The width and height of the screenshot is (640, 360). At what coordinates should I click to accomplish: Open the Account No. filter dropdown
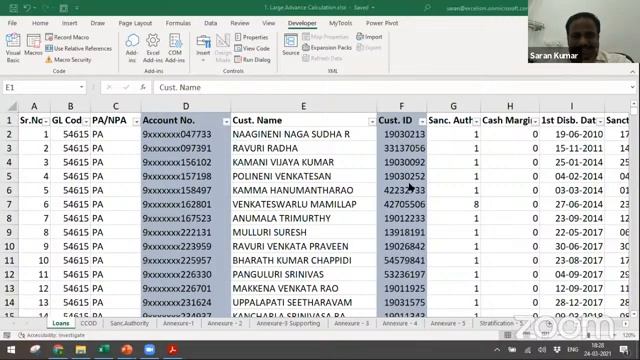pos(226,121)
